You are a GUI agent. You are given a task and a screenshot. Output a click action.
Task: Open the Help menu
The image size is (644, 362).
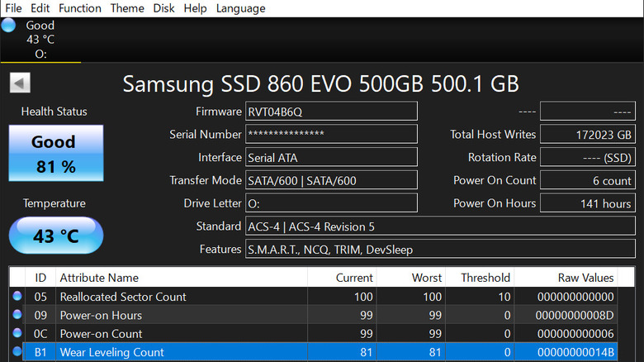(195, 8)
